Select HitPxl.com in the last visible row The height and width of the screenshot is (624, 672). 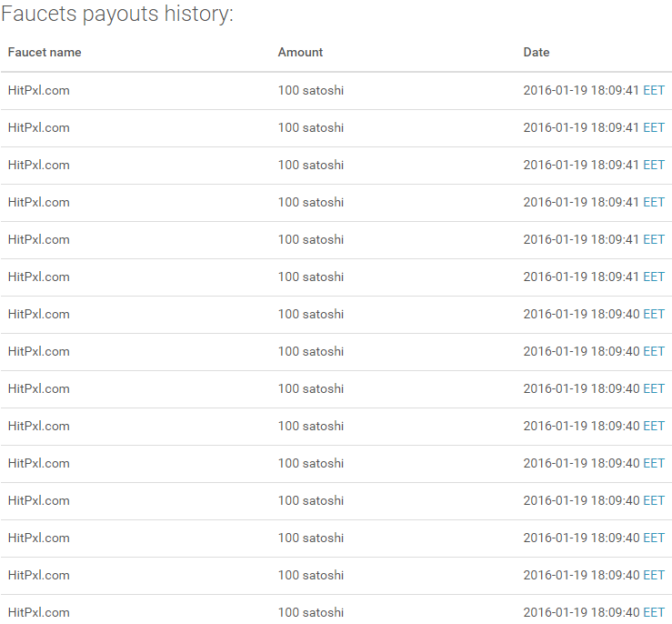pos(38,612)
